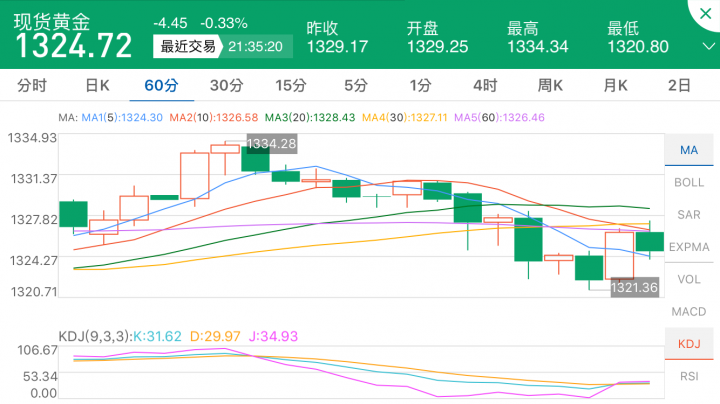Switch to the 分时 tab
The height and width of the screenshot is (404, 720).
(x=32, y=86)
